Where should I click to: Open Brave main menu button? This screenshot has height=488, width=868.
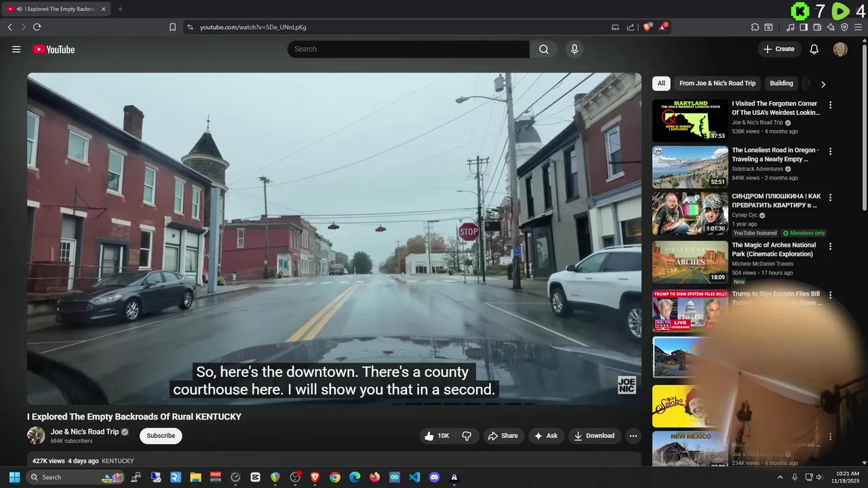click(859, 27)
